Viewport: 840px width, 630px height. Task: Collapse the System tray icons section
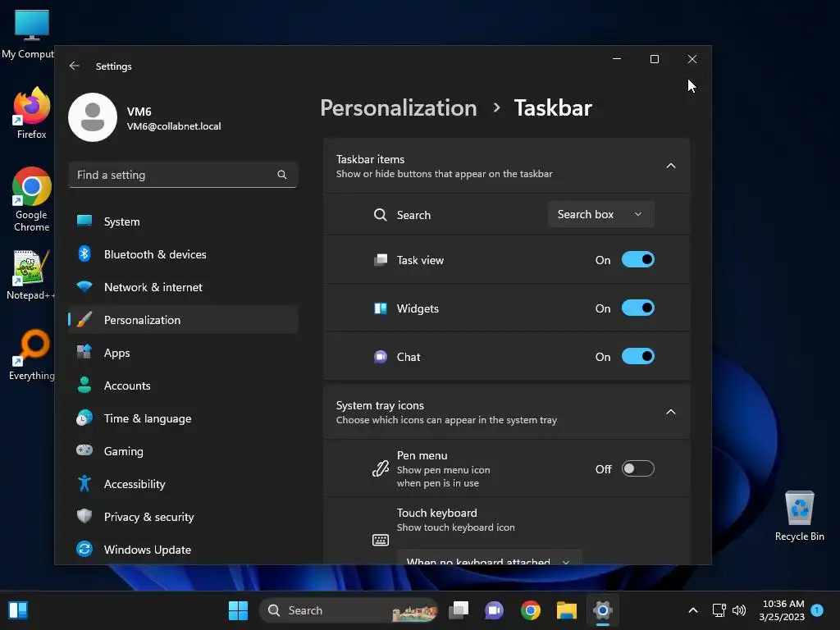(x=671, y=412)
